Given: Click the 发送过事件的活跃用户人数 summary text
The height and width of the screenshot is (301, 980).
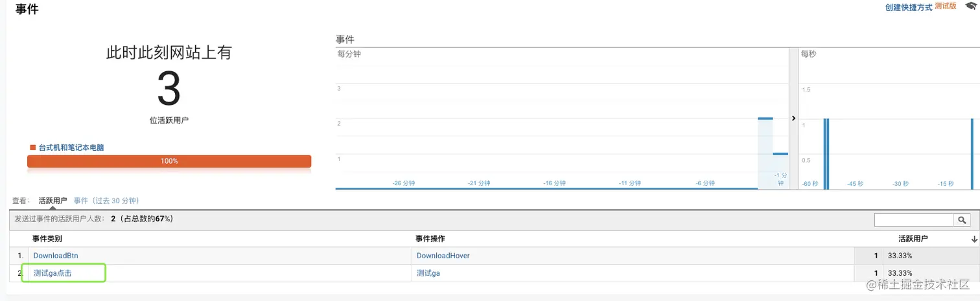Looking at the screenshot, I should point(93,219).
